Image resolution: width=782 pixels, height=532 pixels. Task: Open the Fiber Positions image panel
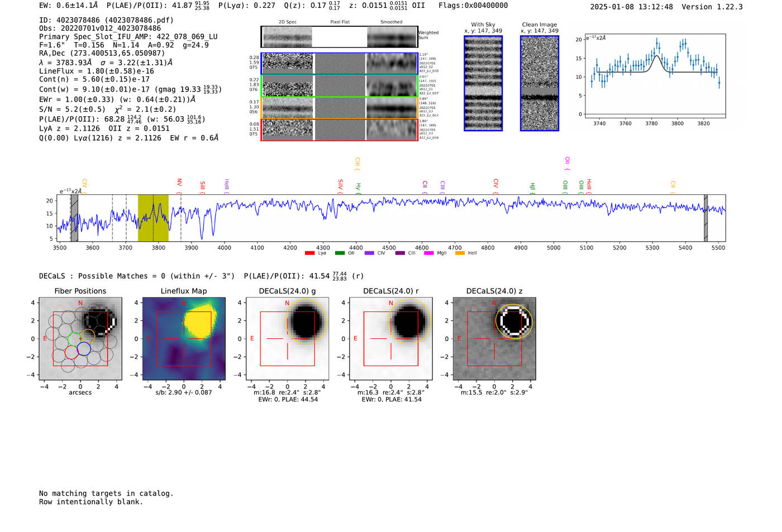tap(80, 338)
